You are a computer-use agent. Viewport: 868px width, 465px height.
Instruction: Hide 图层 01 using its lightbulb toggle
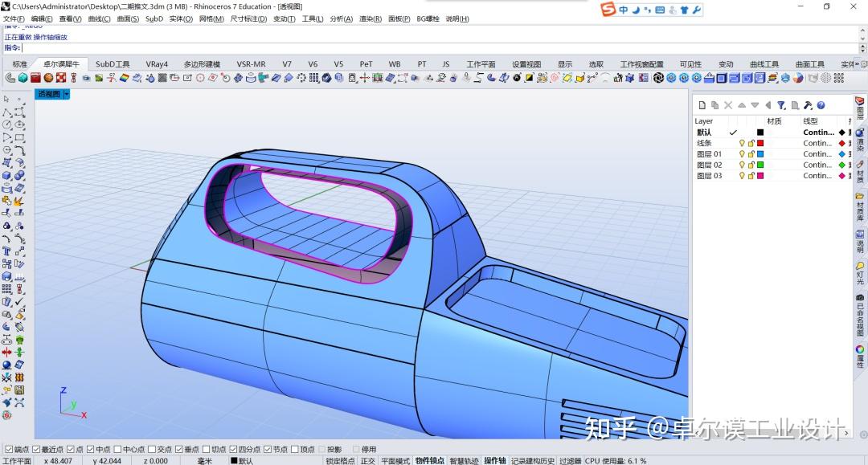click(742, 153)
